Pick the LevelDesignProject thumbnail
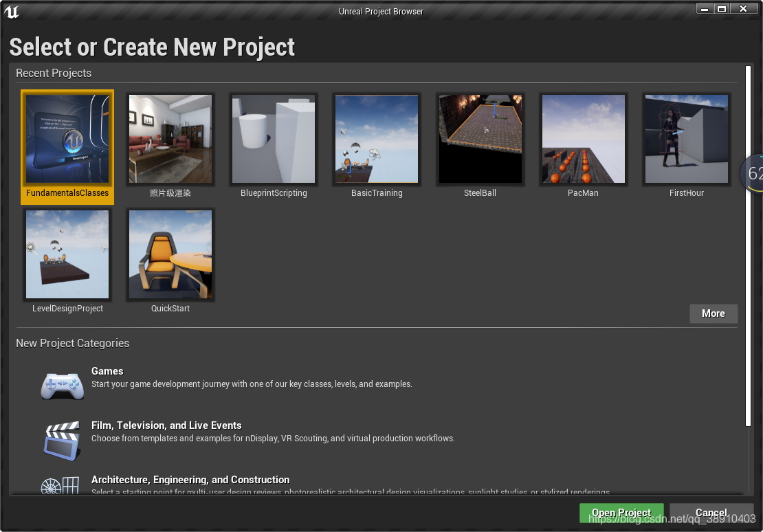Viewport: 763px width, 532px height. point(67,254)
